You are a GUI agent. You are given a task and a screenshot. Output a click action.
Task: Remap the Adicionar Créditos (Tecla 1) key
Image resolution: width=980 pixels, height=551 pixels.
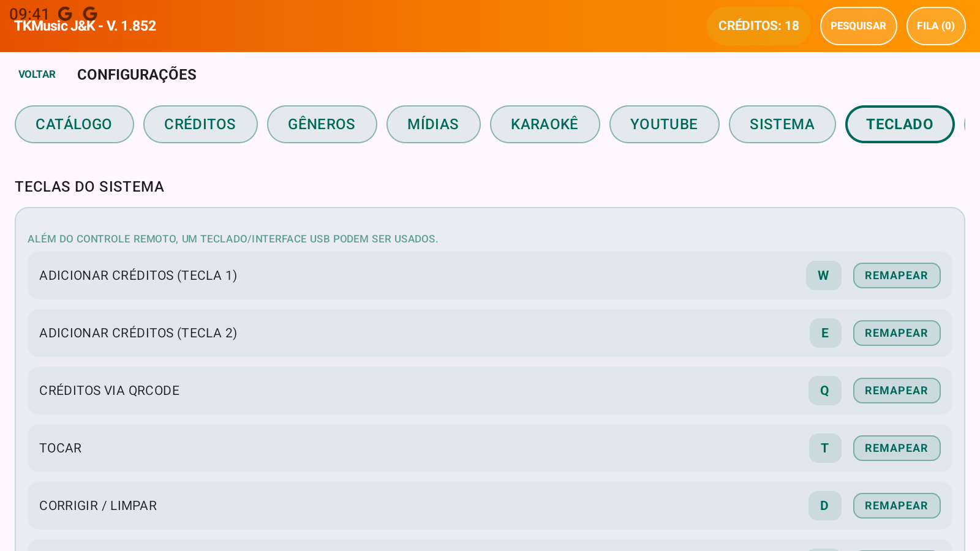[x=897, y=275]
